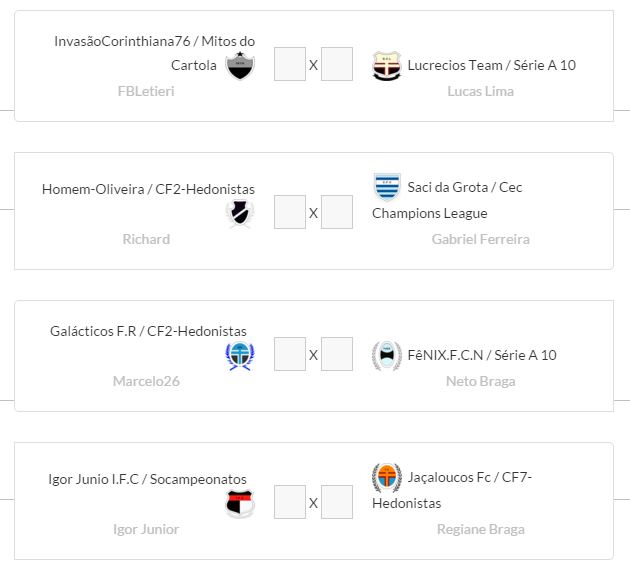This screenshot has height=583, width=630.
Task: Click Jaçaloucos Fc score input box
Action: tap(337, 502)
